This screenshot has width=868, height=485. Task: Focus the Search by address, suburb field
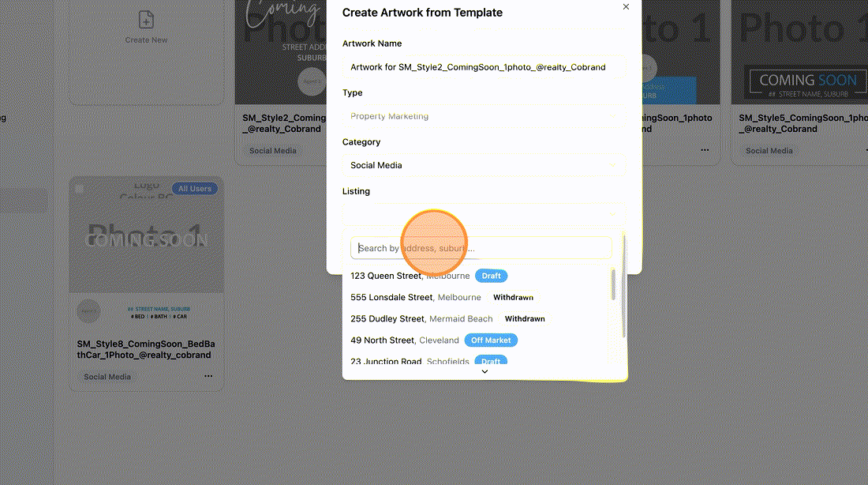[481, 248]
